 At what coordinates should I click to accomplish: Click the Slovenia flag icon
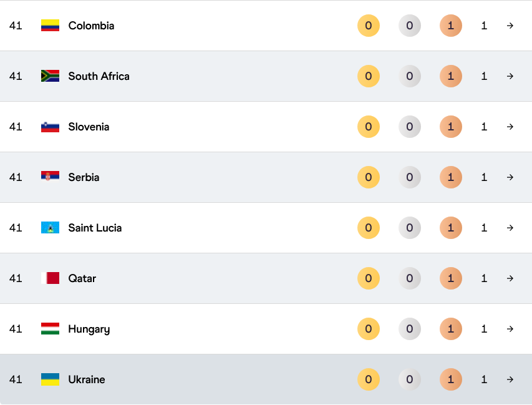(x=50, y=127)
